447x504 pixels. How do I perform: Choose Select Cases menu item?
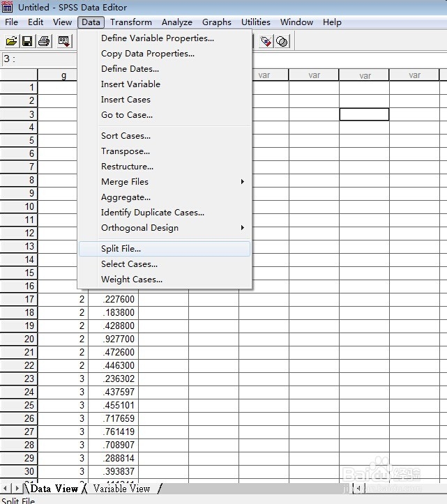[165, 264]
